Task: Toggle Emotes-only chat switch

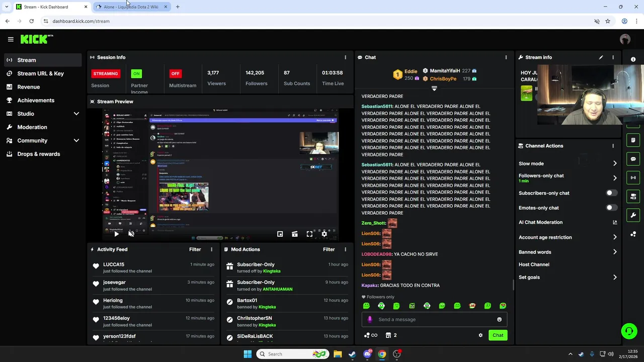Action: (611, 208)
